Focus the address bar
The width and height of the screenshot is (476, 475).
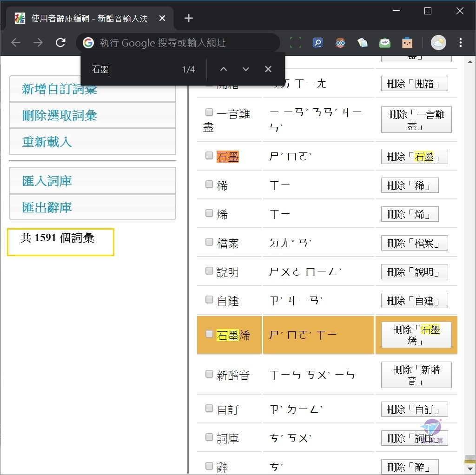coord(178,43)
